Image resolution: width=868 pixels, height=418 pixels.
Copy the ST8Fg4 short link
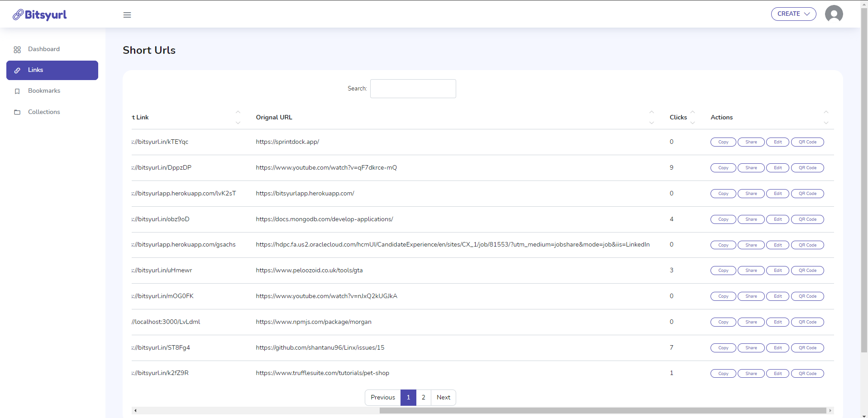tap(723, 348)
